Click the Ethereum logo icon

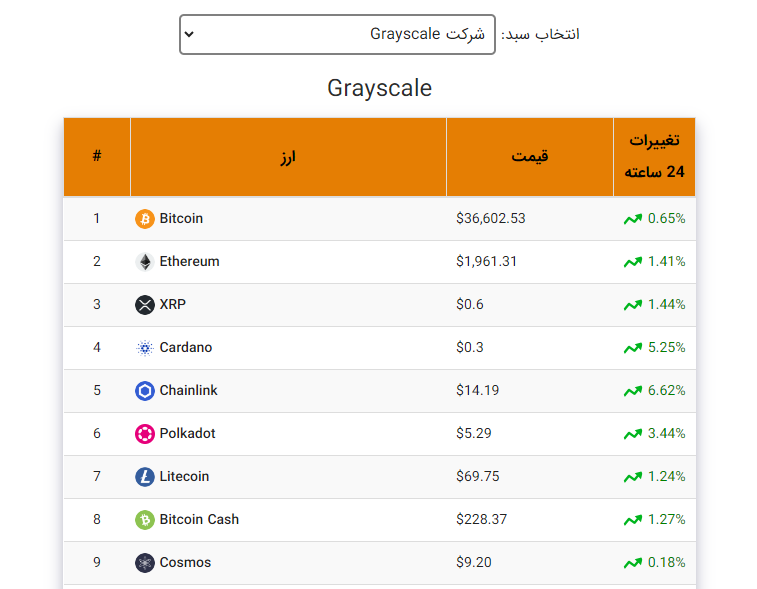point(144,262)
